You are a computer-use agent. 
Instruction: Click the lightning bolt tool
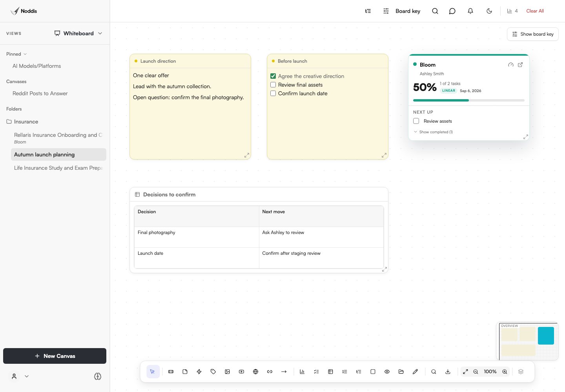coord(199,372)
